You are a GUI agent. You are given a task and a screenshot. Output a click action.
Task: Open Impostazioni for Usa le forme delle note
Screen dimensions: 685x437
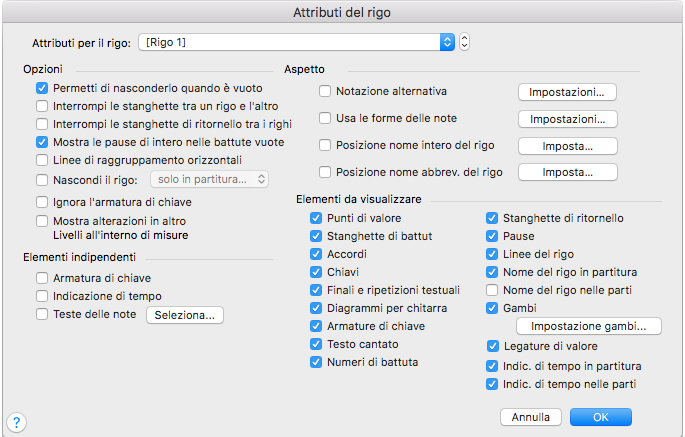point(567,119)
